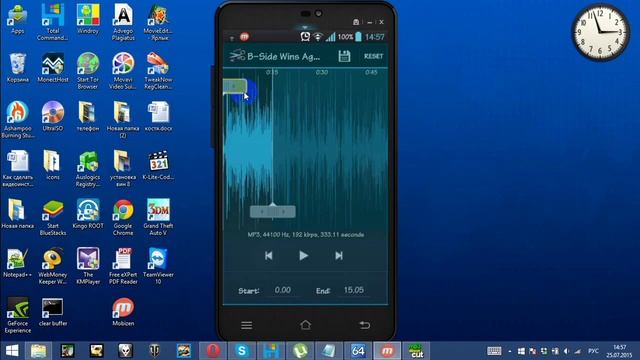Click the cut app icon in the taskbar
The height and width of the screenshot is (360, 640).
(416, 351)
